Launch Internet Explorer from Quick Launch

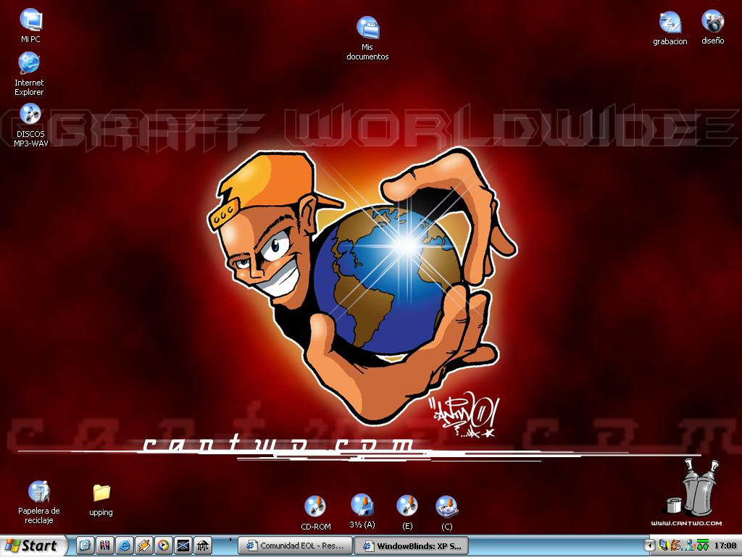click(125, 546)
